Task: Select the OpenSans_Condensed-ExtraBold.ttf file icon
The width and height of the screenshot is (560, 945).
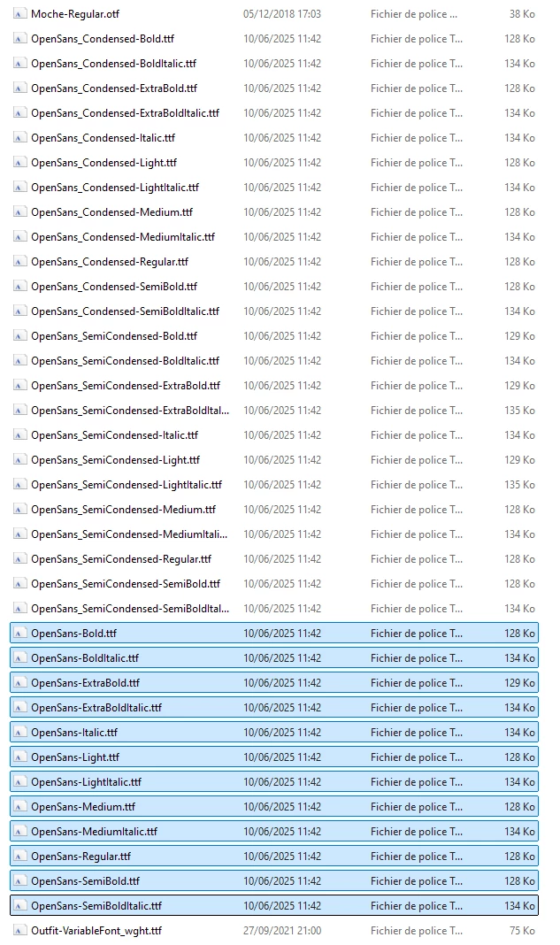Action: 19,88
